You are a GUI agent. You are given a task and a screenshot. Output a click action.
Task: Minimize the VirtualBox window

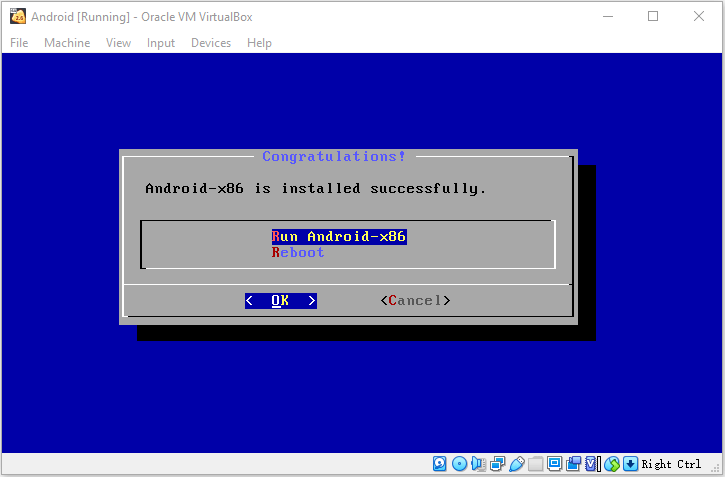[x=608, y=17]
